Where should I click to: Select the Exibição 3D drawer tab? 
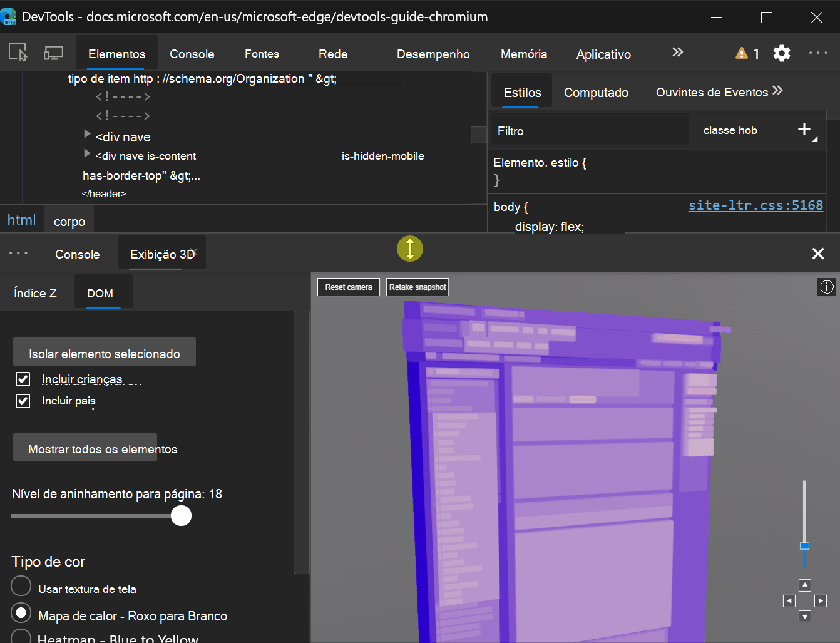point(162,254)
